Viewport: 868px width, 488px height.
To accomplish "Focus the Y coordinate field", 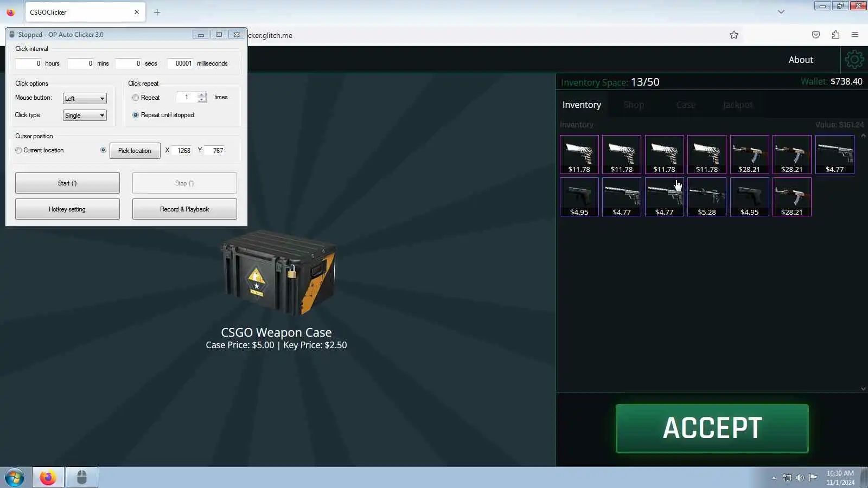I will coord(215,150).
